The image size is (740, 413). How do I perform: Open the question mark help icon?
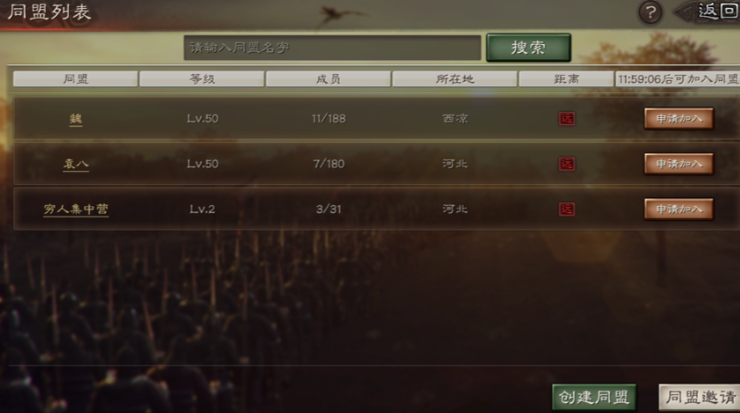650,12
